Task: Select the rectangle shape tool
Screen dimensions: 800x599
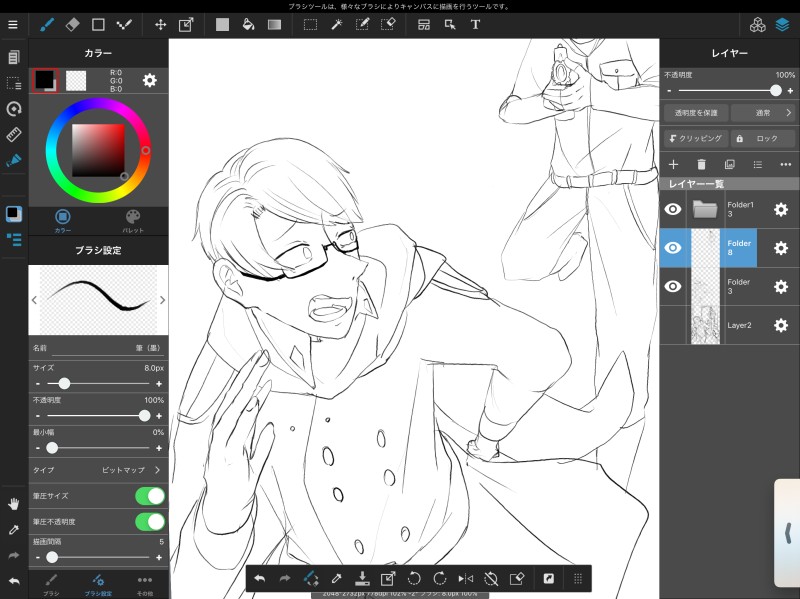Action: [x=98, y=24]
